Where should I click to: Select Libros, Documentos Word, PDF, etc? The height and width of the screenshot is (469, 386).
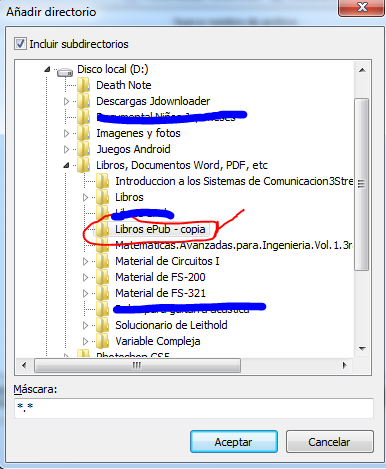click(182, 165)
